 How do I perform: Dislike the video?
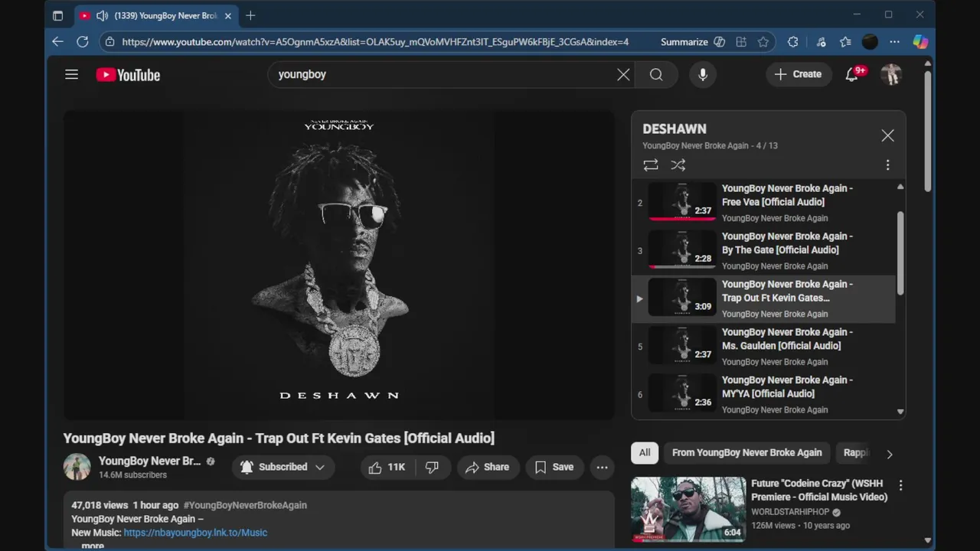tap(432, 467)
